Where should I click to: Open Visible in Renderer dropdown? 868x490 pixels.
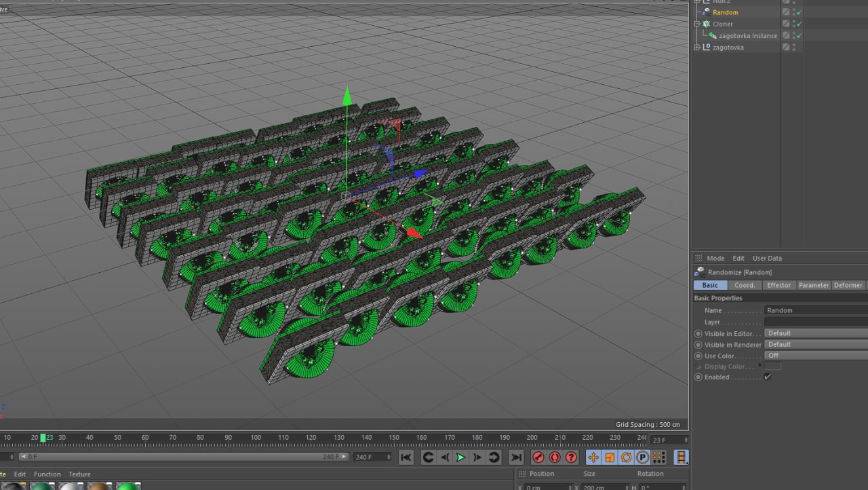click(816, 344)
